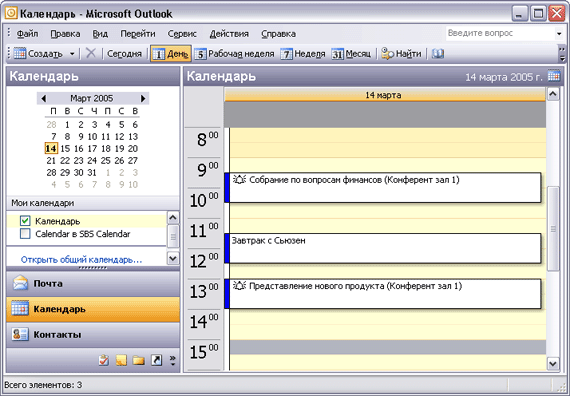This screenshot has height=396, width=570.
Task: Open the help question dropdown arrow
Action: [x=559, y=34]
